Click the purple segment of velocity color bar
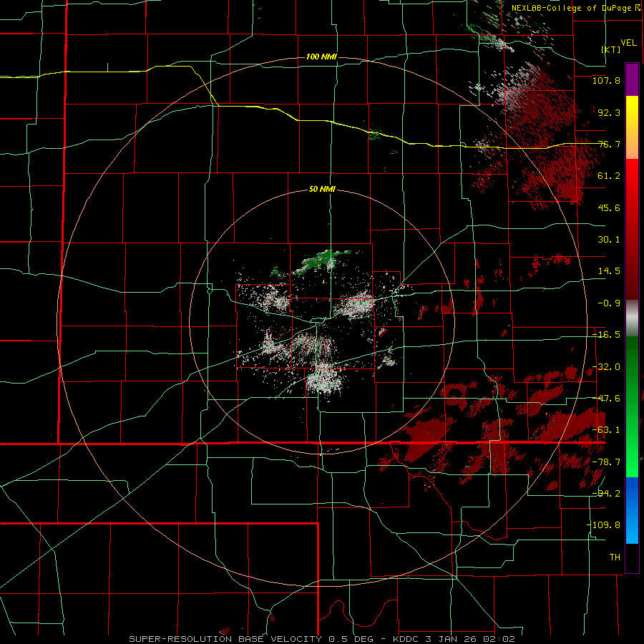 tap(632, 79)
